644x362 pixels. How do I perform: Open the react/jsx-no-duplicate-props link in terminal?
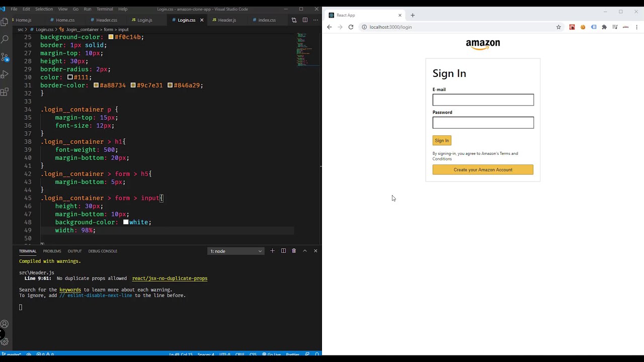pyautogui.click(x=170, y=279)
